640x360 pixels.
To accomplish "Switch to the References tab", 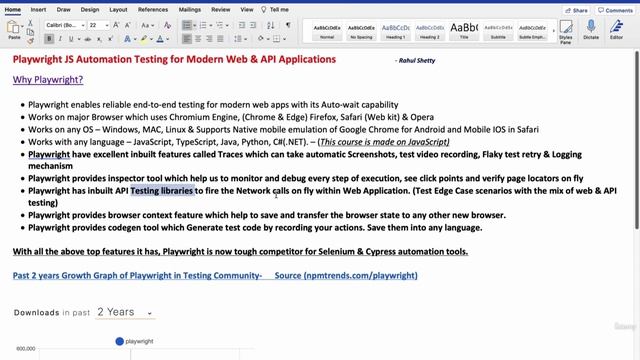I will pyautogui.click(x=153, y=9).
